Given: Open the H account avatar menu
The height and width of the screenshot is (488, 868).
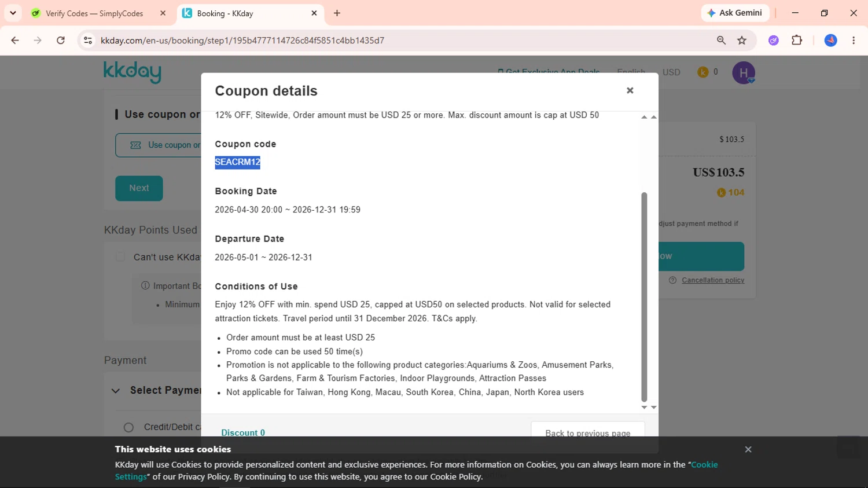Looking at the screenshot, I should [x=744, y=72].
